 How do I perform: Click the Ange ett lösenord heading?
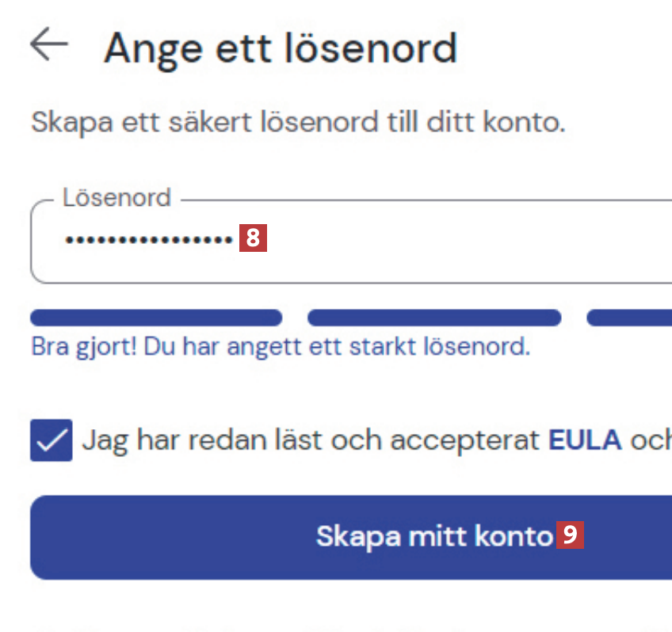(281, 48)
